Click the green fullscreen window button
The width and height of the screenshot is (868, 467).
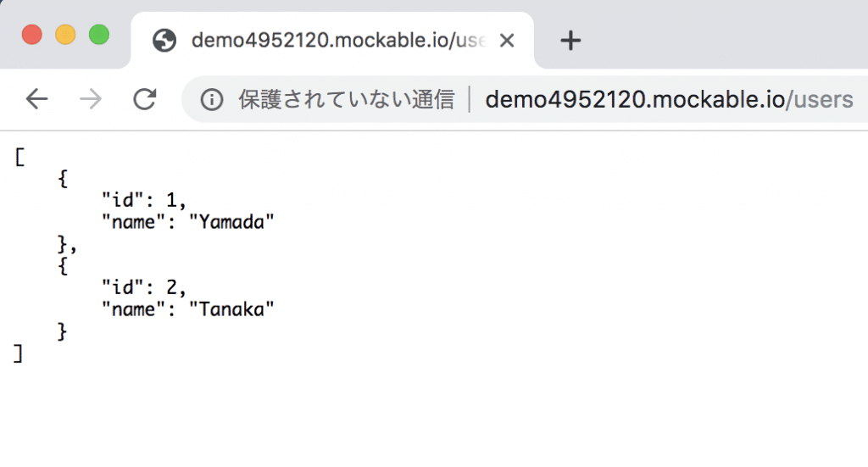[99, 35]
